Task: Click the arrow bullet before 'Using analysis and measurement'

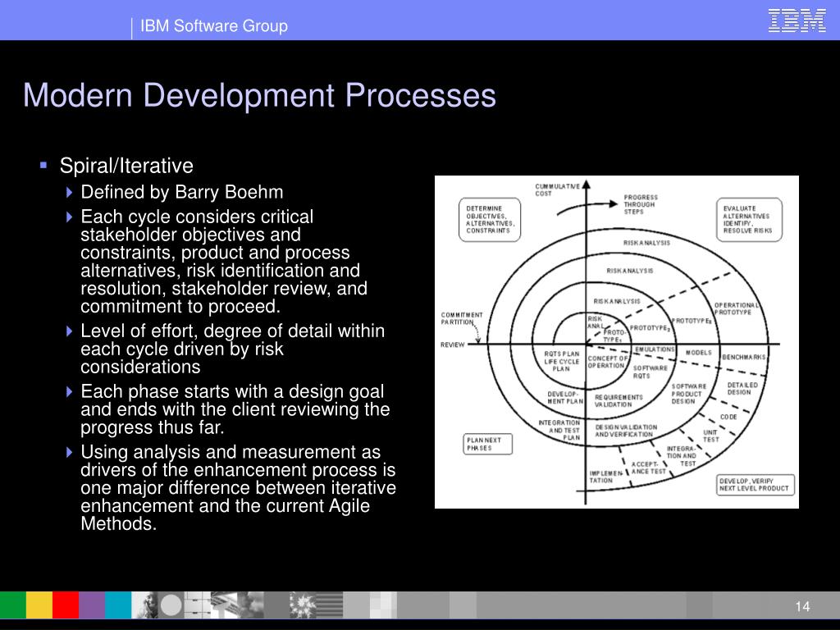Action: pos(69,452)
